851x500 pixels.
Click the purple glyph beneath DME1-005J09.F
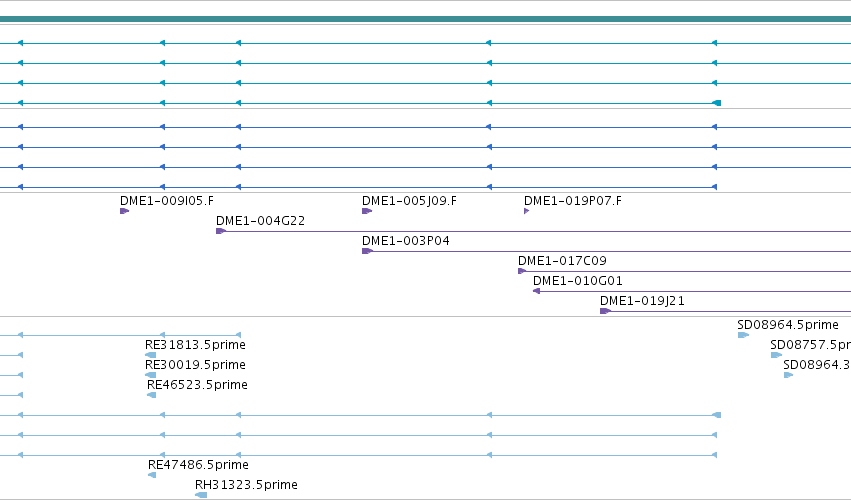point(367,211)
